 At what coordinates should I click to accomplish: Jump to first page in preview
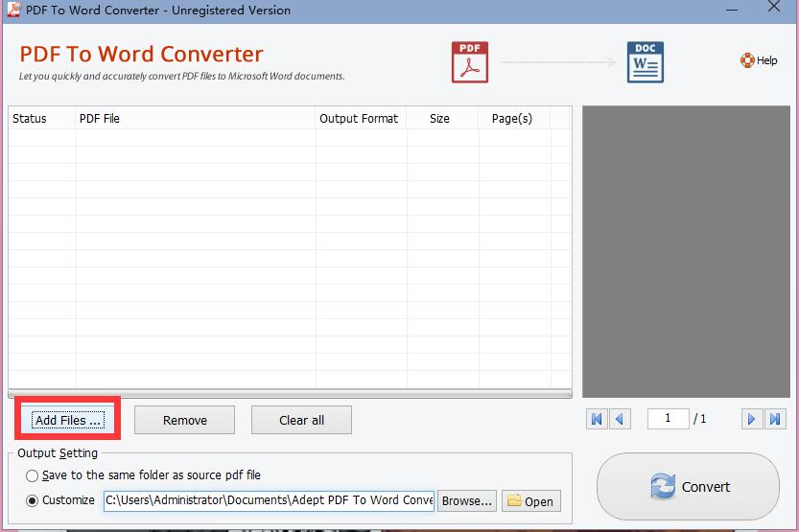pos(597,419)
